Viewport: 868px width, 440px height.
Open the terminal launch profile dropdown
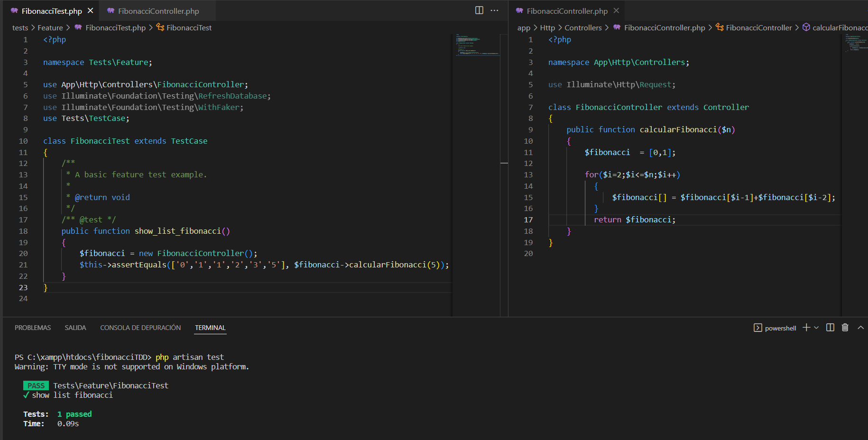point(816,327)
